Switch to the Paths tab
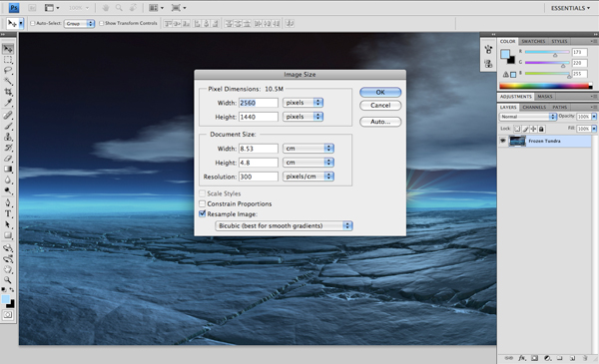 (560, 108)
